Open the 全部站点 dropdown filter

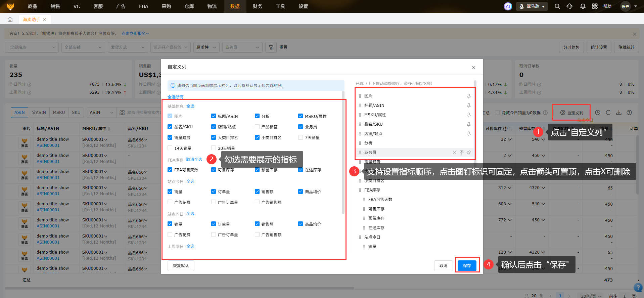click(x=32, y=47)
